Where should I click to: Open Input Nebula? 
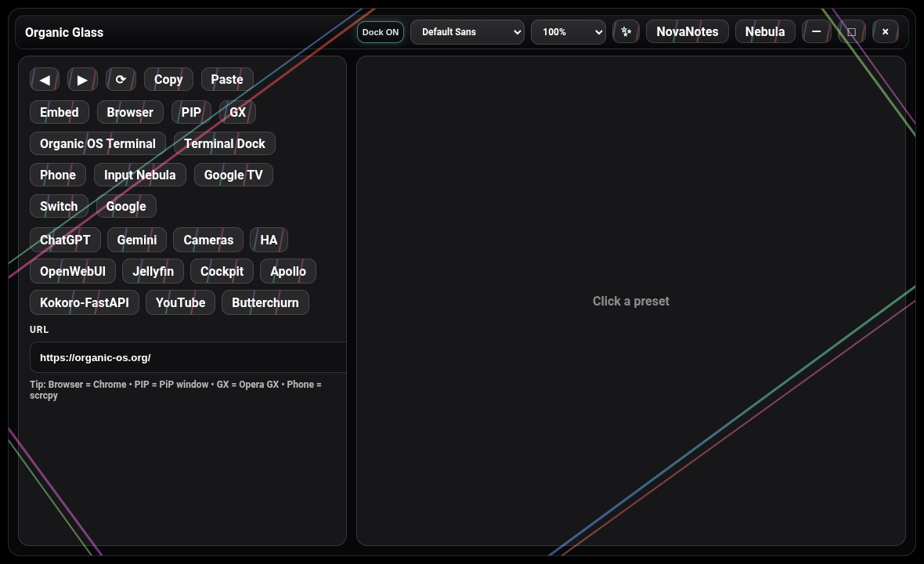coord(139,175)
